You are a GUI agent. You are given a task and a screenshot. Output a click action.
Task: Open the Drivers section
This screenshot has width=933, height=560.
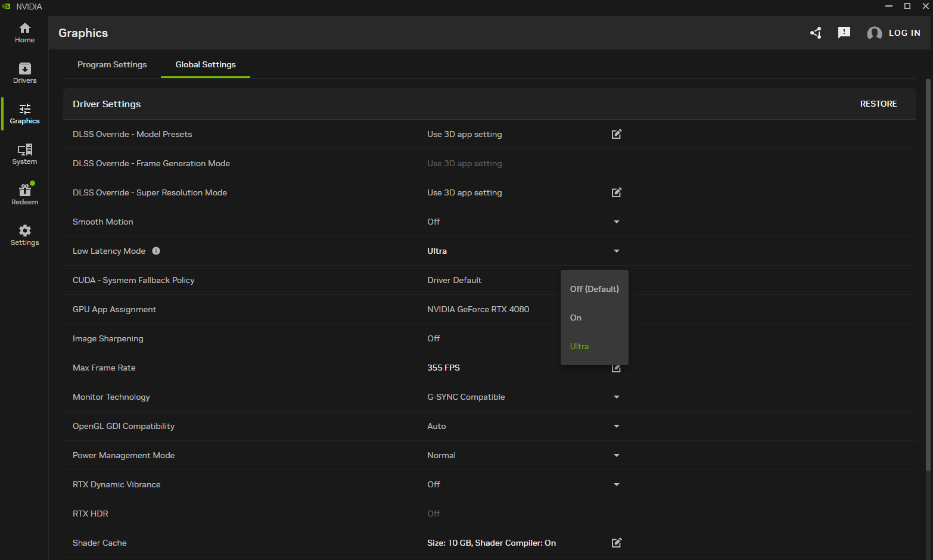pos(24,73)
